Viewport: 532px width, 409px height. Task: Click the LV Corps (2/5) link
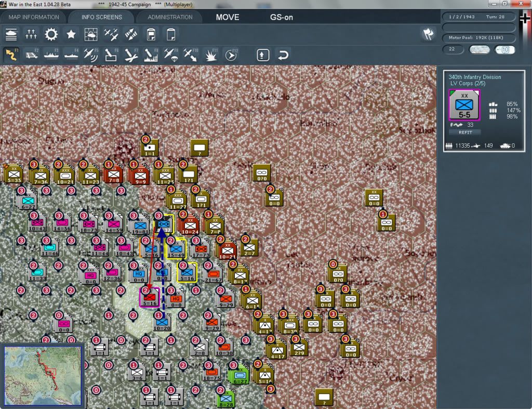coord(468,84)
